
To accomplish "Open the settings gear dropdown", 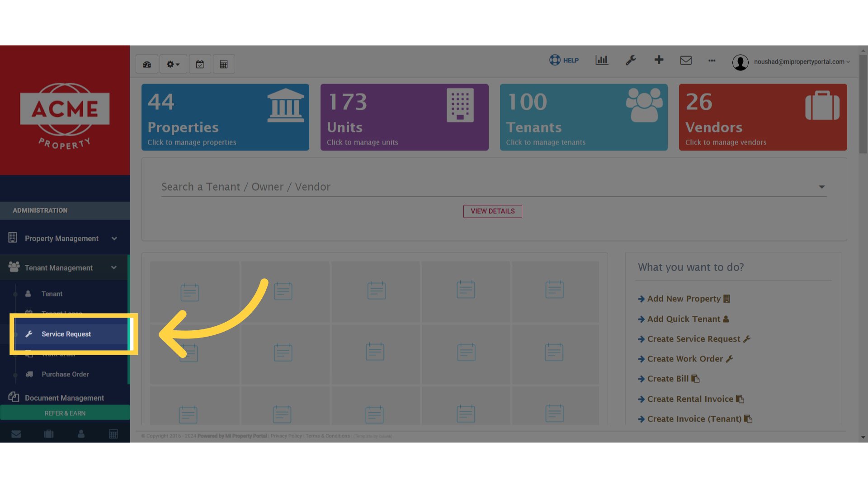I will [x=173, y=64].
